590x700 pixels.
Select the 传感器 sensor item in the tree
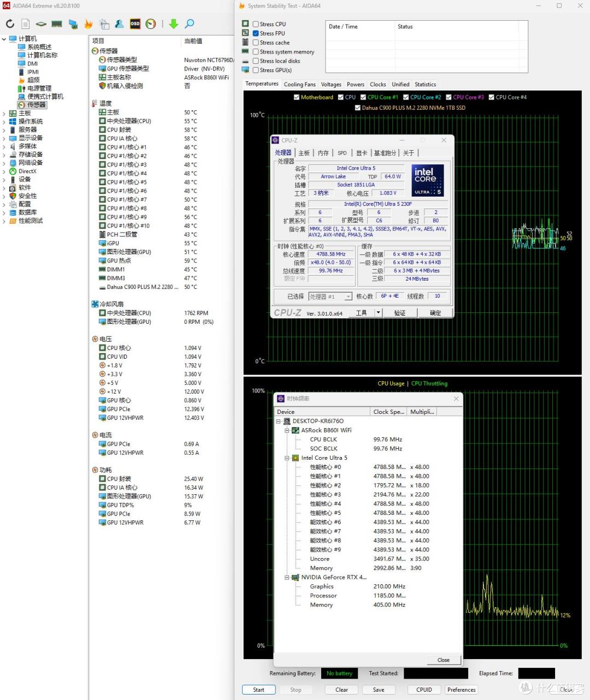tap(32, 105)
